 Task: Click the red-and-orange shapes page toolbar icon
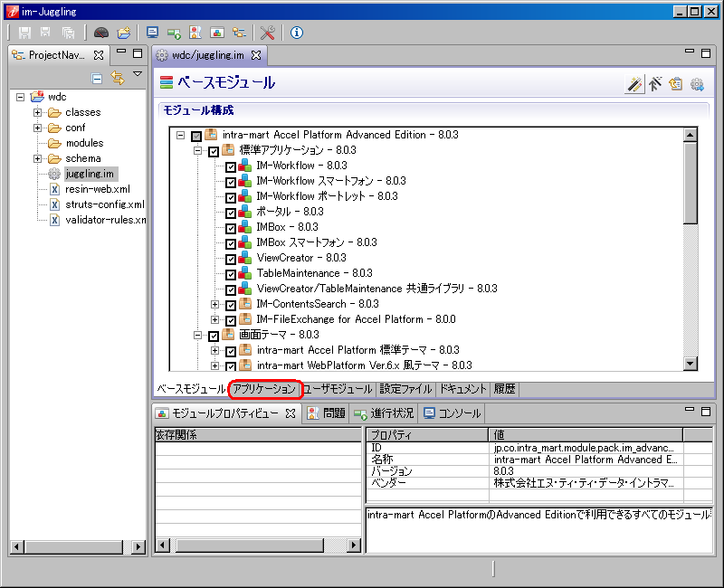point(195,33)
